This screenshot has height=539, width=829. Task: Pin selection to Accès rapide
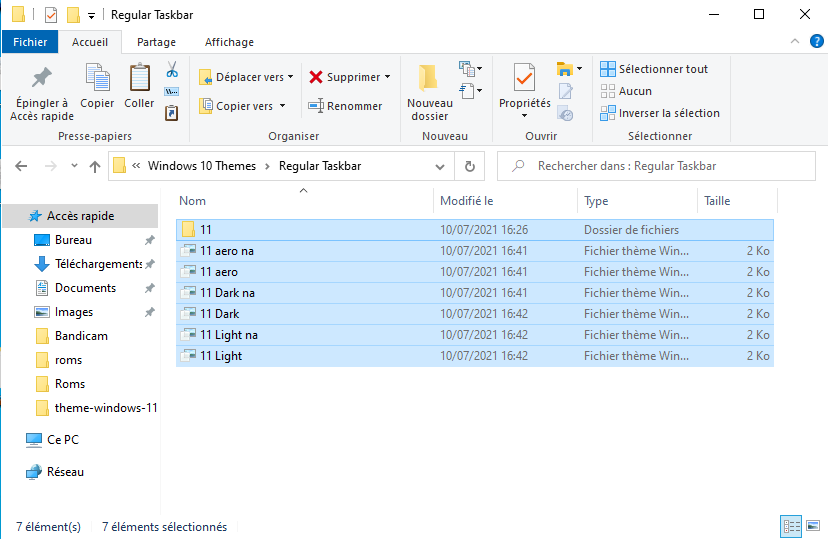42,94
